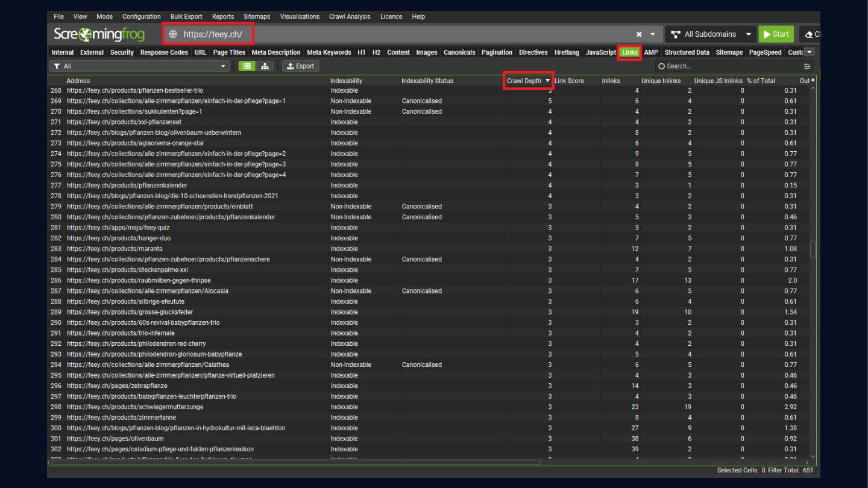
Task: Click the funnel filter icon
Action: pyautogui.click(x=57, y=66)
